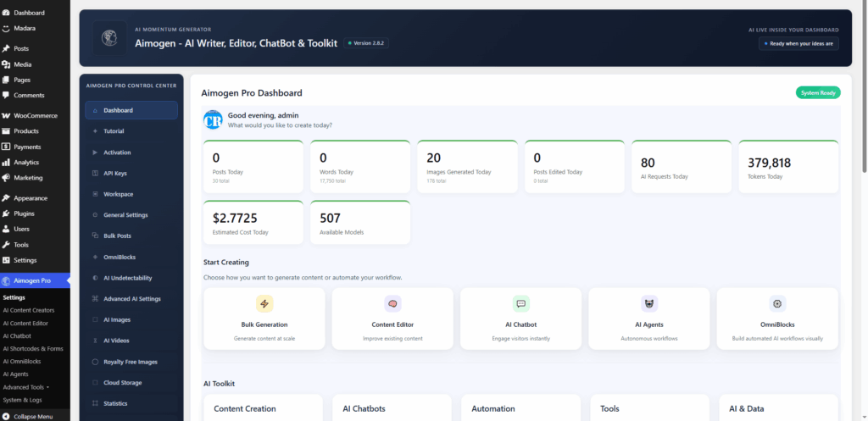The height and width of the screenshot is (421, 868).
Task: Click the Products box icon
Action: point(6,131)
